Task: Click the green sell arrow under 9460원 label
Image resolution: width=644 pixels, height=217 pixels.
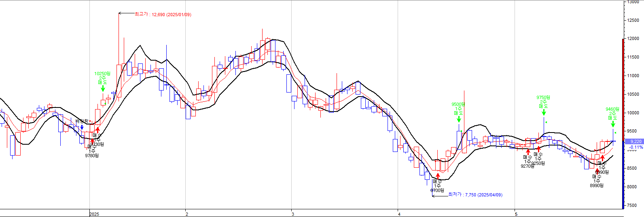Action: click(x=613, y=124)
